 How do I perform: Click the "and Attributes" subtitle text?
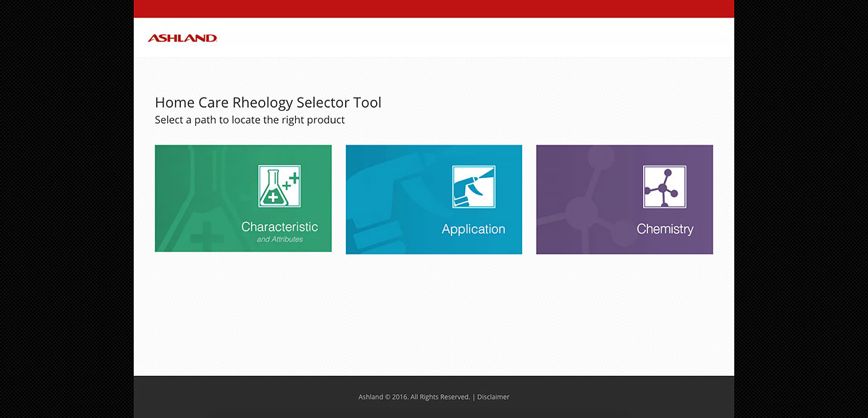pos(279,239)
